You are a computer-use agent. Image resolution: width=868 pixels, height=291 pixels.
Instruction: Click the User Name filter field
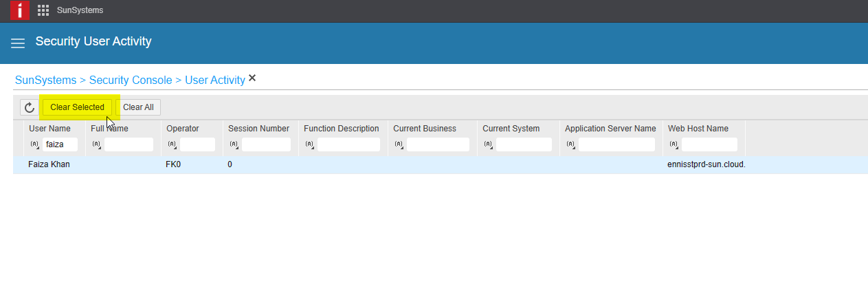[60, 144]
